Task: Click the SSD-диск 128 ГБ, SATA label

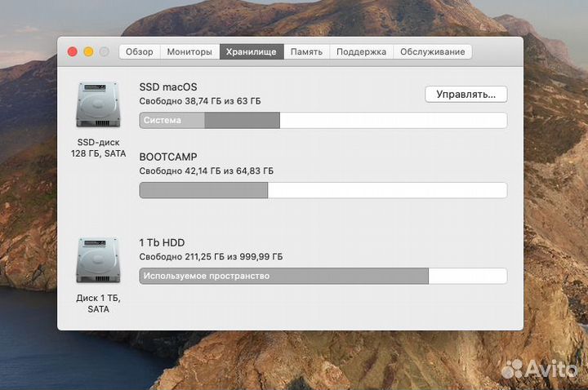Action: [x=98, y=148]
